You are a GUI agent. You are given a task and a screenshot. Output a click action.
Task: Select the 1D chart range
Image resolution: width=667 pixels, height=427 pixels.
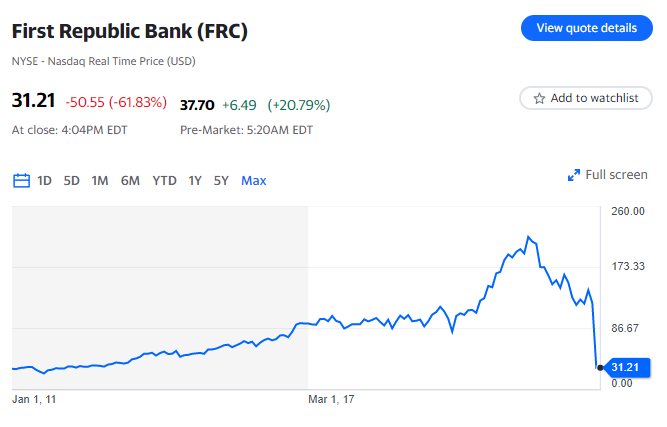coord(45,181)
